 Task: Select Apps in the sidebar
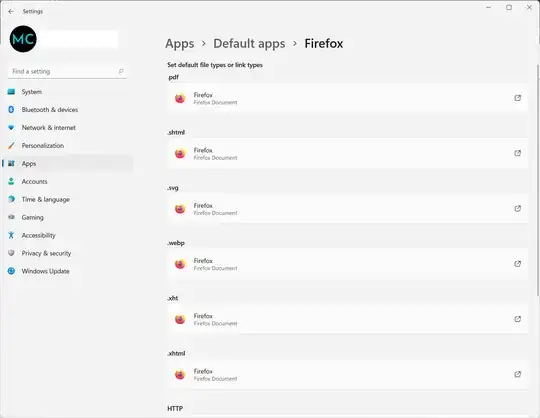point(67,164)
